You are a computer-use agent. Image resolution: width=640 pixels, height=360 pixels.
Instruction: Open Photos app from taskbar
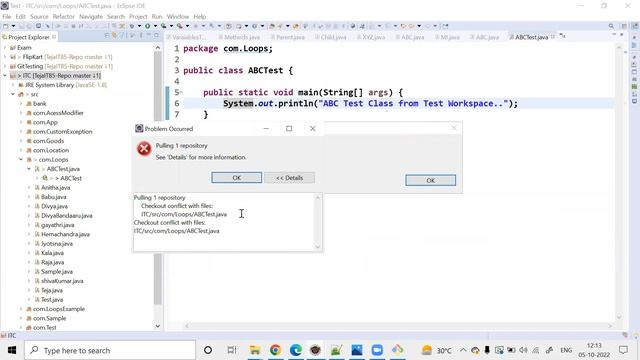click(357, 350)
